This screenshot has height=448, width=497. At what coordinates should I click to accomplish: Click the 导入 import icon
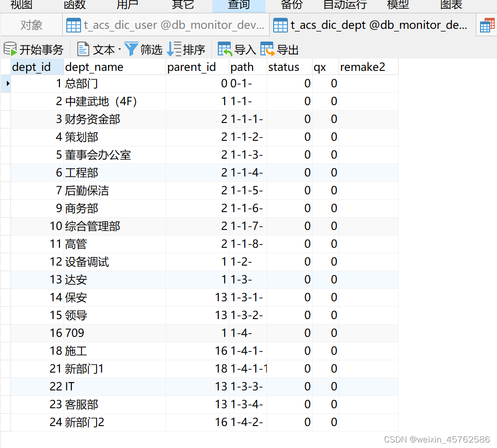point(224,49)
